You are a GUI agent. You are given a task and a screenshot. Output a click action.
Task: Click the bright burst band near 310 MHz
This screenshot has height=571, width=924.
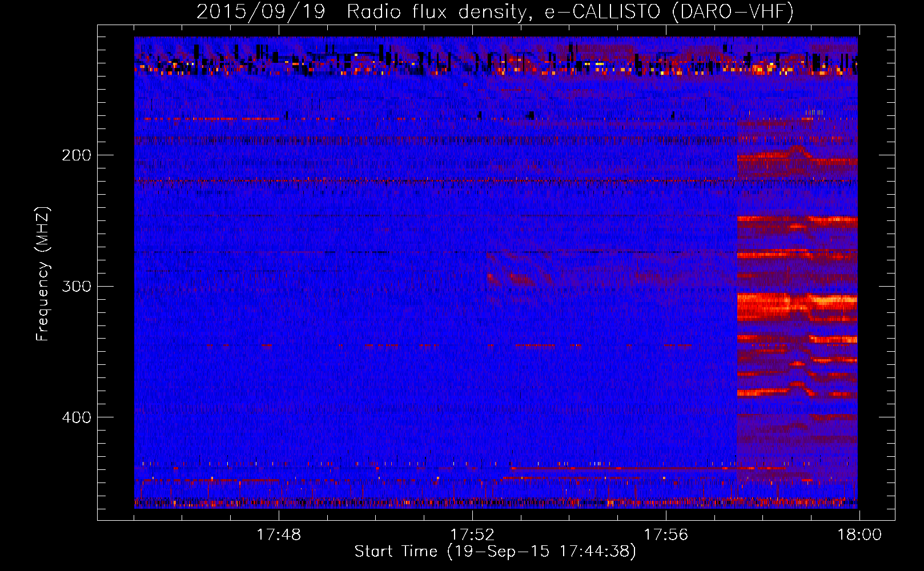(x=797, y=305)
